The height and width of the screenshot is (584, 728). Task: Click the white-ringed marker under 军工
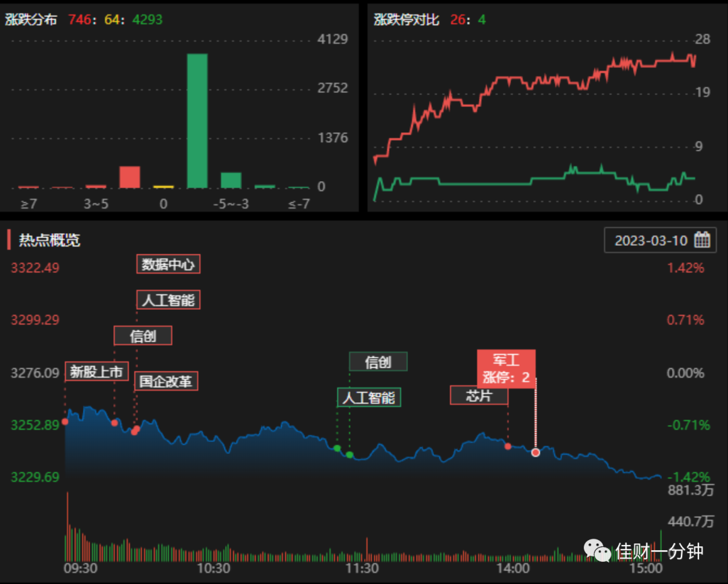click(x=536, y=452)
